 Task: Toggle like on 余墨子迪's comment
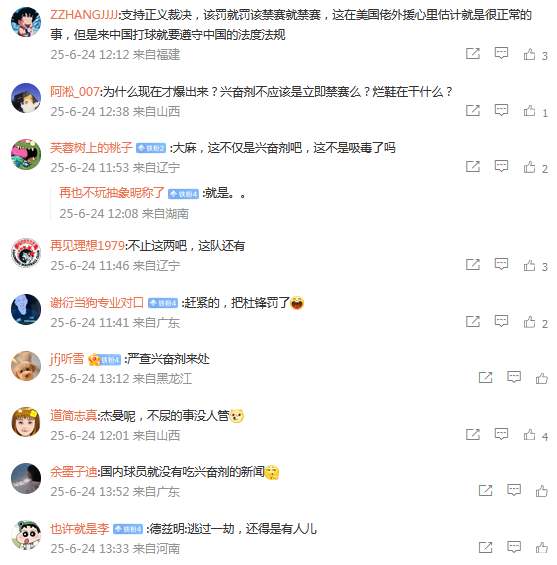click(x=542, y=491)
